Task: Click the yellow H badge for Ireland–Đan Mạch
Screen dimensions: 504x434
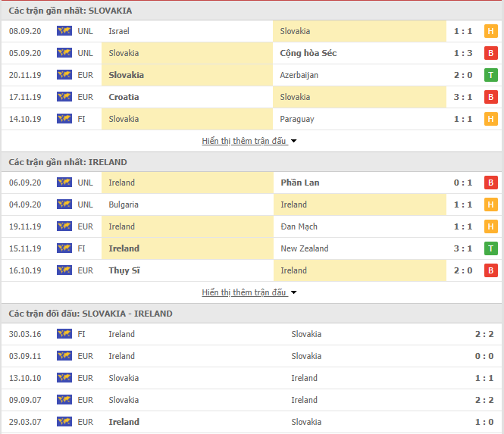Action: coord(491,226)
